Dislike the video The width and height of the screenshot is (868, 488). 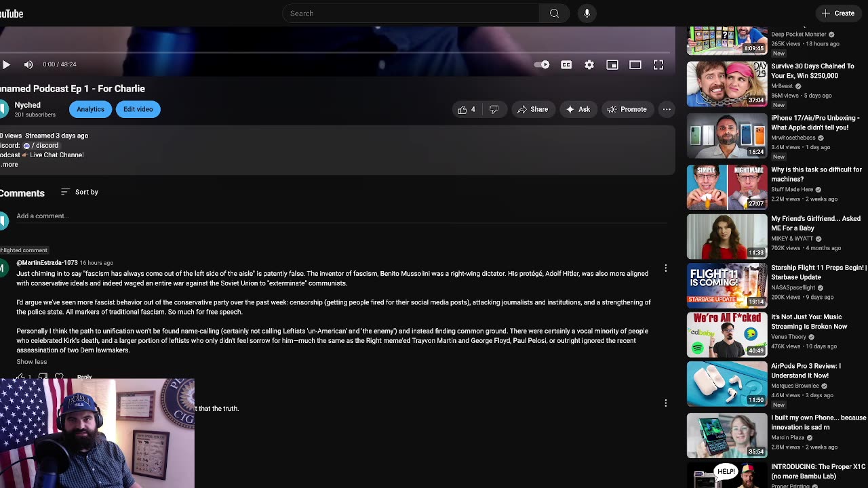click(494, 109)
